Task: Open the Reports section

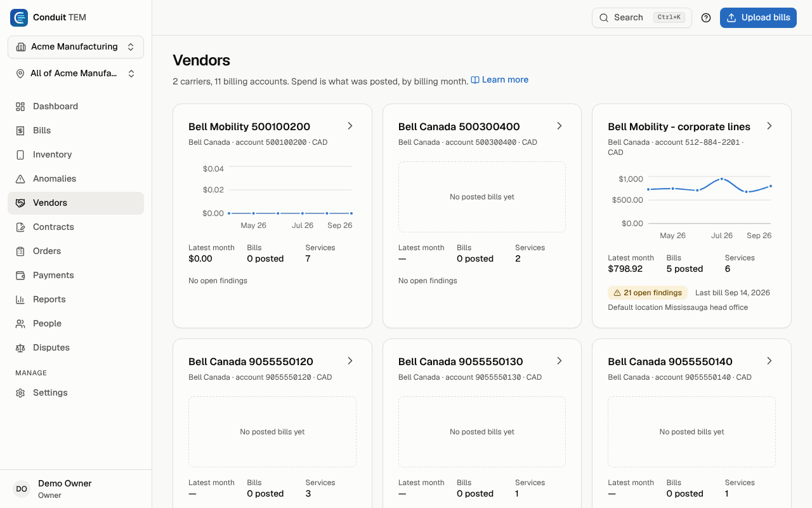Action: (x=75, y=300)
